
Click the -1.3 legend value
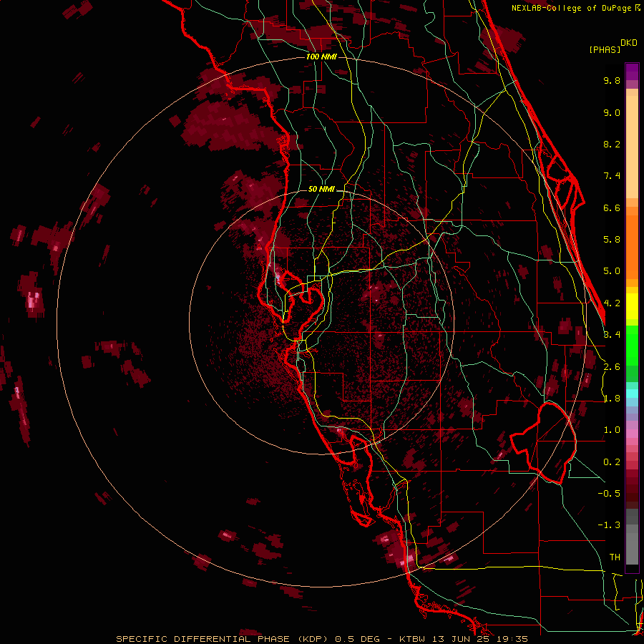point(609,525)
